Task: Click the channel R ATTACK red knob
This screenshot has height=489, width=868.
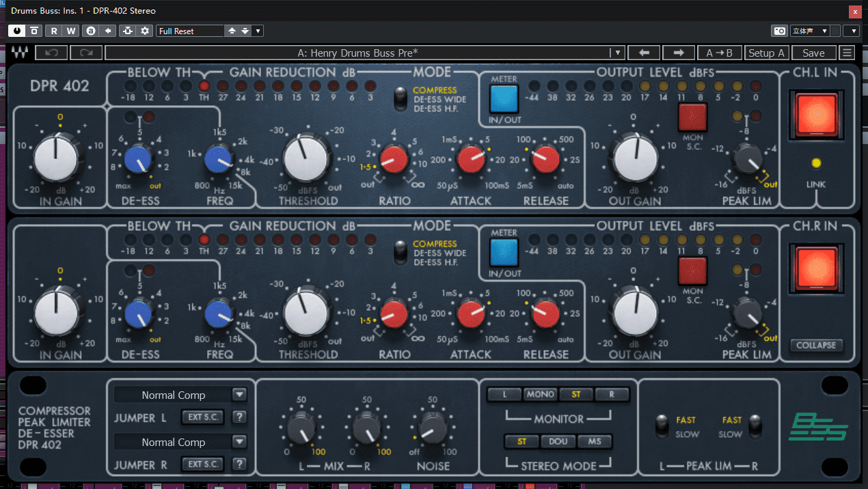Action: (x=472, y=313)
